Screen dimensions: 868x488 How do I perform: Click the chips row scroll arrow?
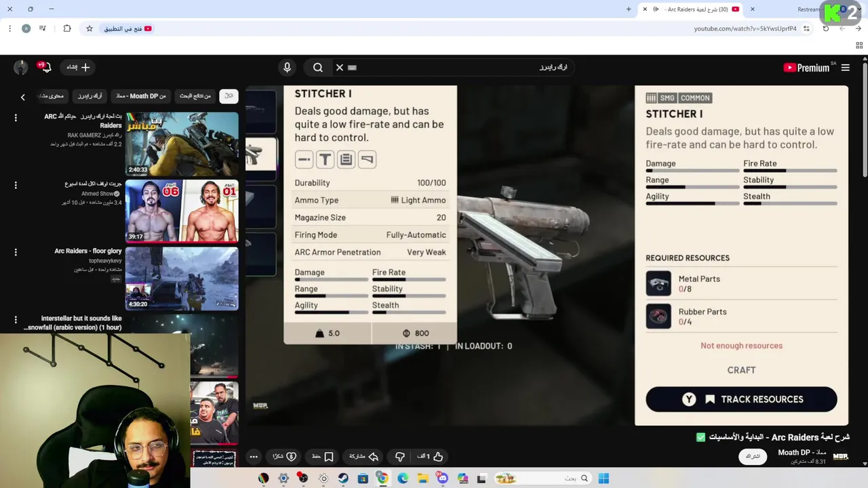(x=22, y=97)
